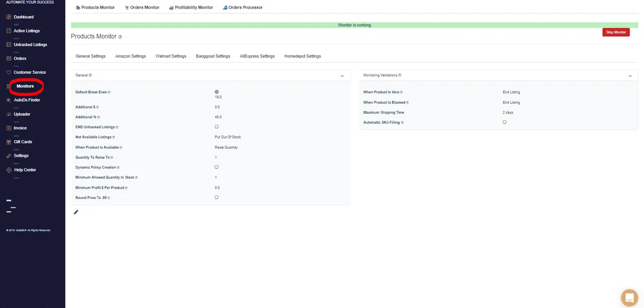
Task: Click the 'Put Out Of Stock' value
Action: point(228,137)
